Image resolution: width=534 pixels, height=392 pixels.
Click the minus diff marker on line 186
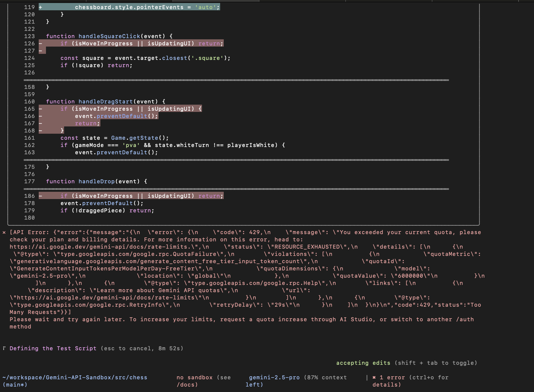click(41, 196)
